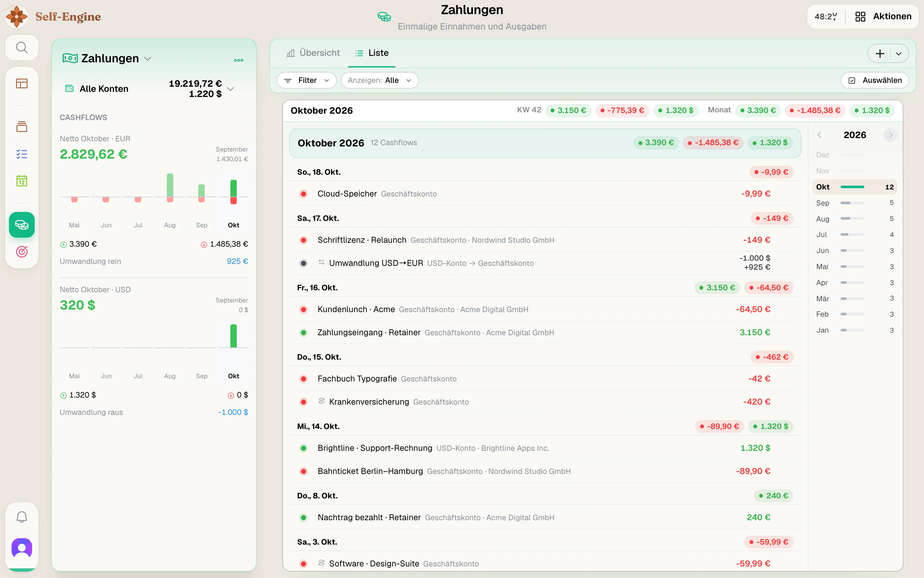Select Aug in the month list
Viewport: 924px width, 578px height.
(854, 219)
